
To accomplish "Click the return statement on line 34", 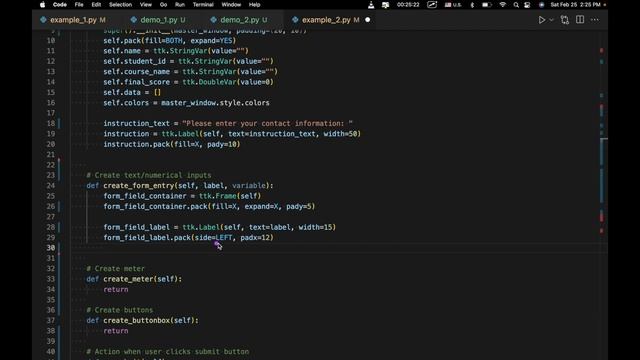I will pyautogui.click(x=116, y=289).
